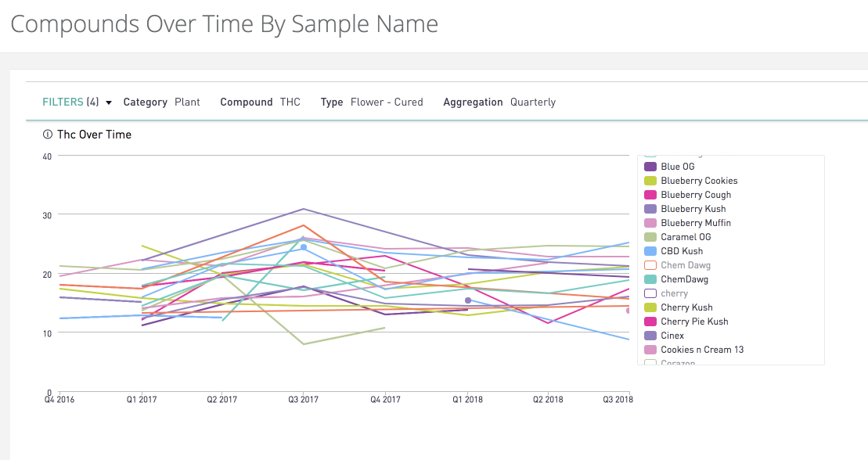Image resolution: width=868 pixels, height=460 pixels.
Task: Click the info icon beside Thc Over Time
Action: 48,135
